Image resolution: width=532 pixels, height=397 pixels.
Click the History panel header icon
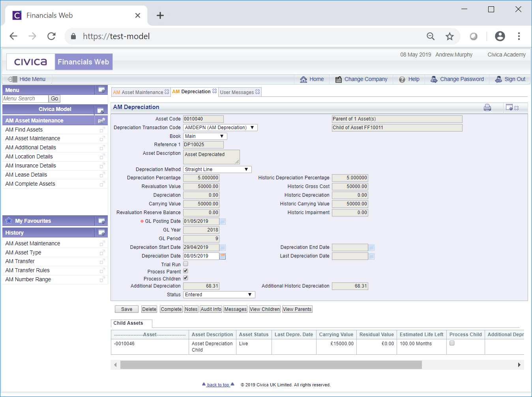pos(101,233)
